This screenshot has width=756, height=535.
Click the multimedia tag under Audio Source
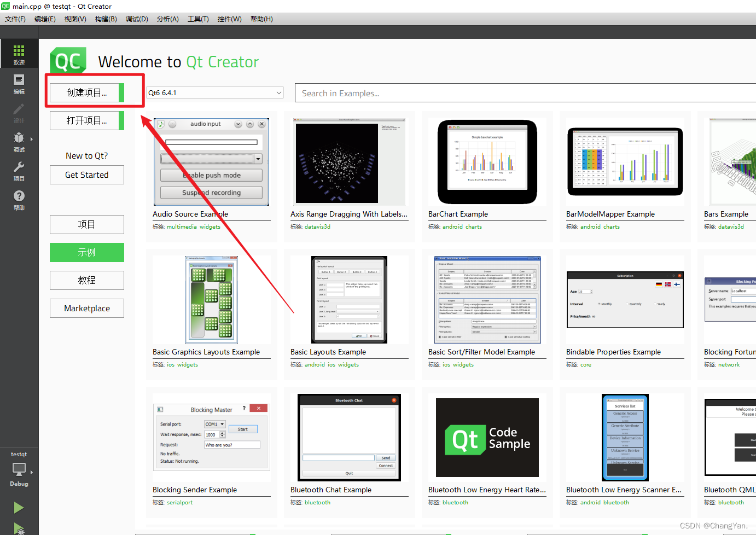pos(182,226)
